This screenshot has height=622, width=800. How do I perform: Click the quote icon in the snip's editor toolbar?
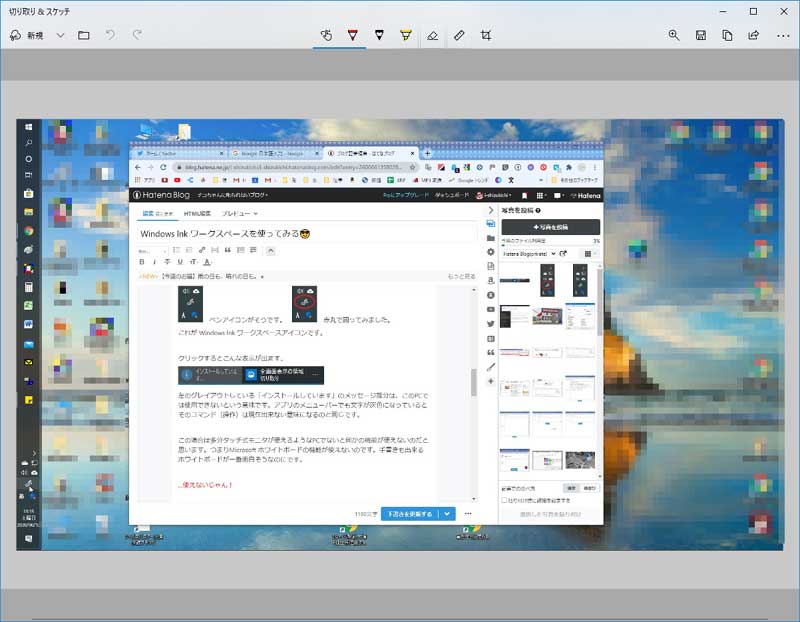click(228, 250)
